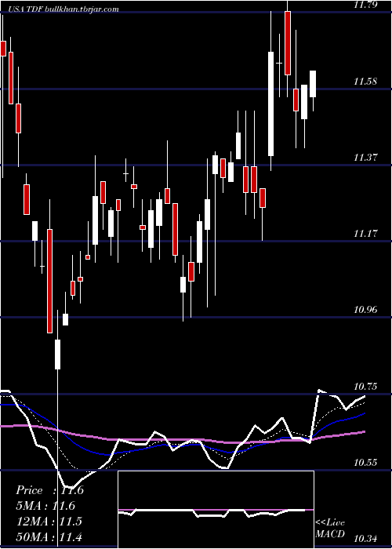The height and width of the screenshot is (549, 392).
Task: Click the 5MA : 11.6 readout
Action: coord(45,506)
